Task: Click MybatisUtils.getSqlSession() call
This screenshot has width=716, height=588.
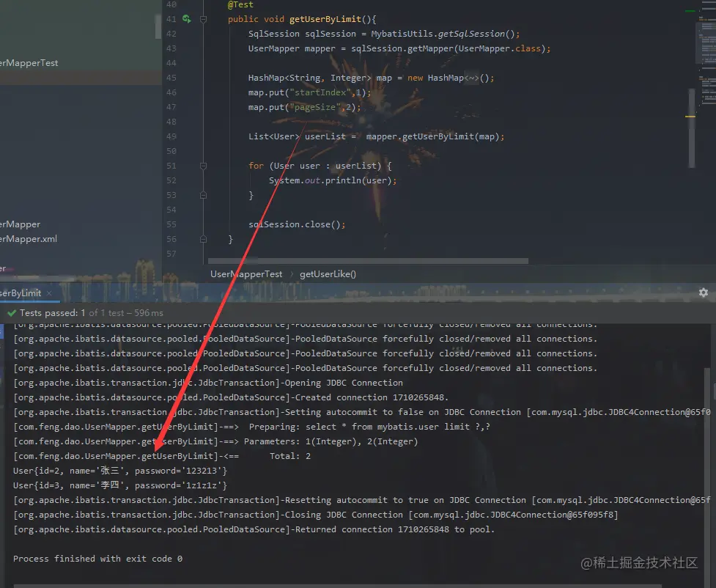Action: (443, 34)
